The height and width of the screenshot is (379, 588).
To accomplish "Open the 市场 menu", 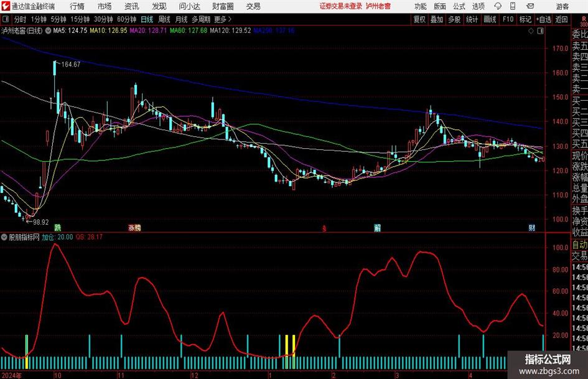I will (x=105, y=6).
